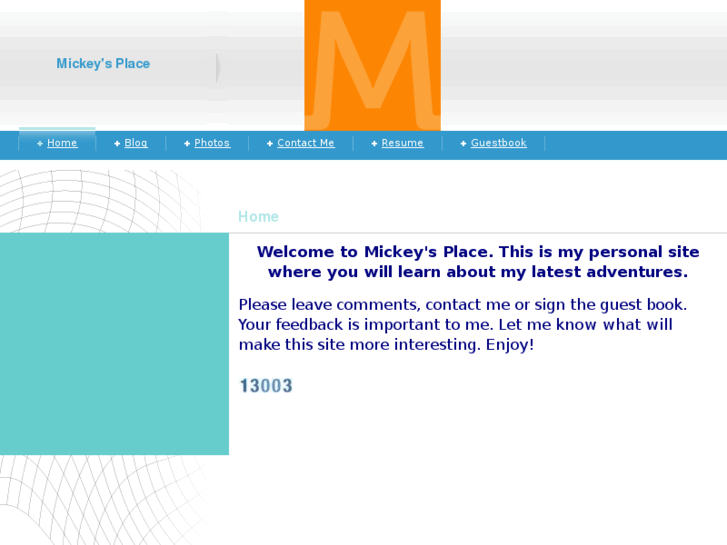The width and height of the screenshot is (727, 545).
Task: Click the plus icon beside Resume
Action: coord(375,144)
